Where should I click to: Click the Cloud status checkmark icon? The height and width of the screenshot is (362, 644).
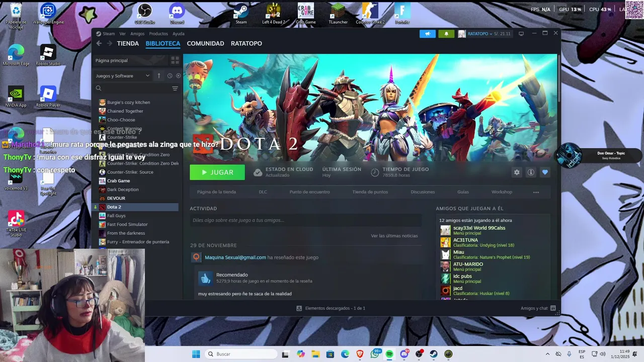tap(258, 172)
